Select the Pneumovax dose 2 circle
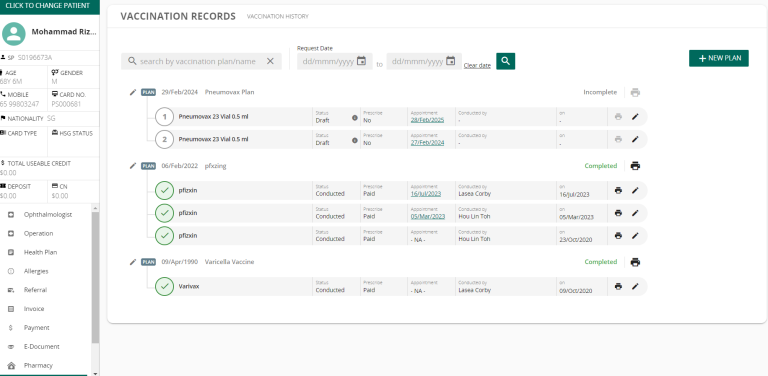The image size is (768, 376). click(x=165, y=140)
